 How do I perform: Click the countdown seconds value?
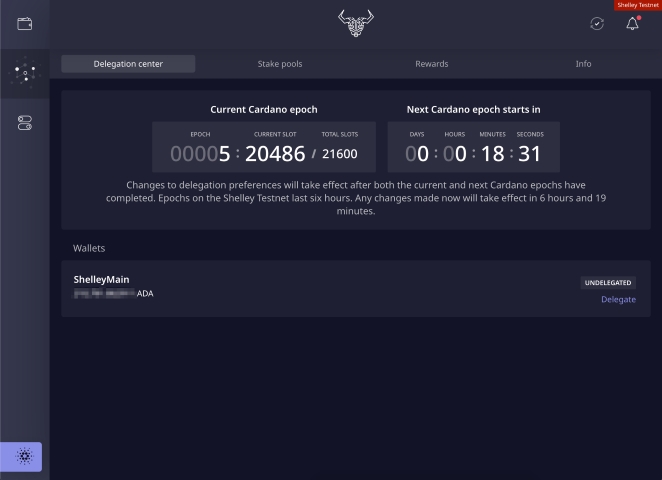[530, 154]
